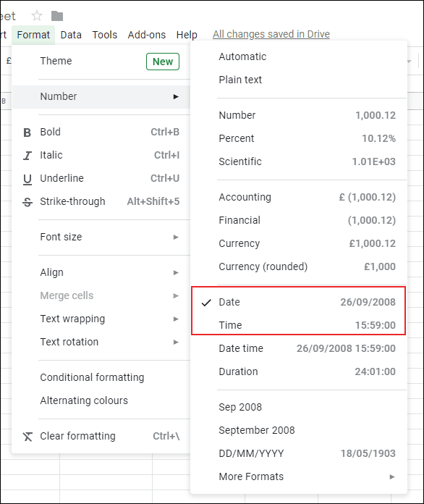The image size is (424, 504).
Task: Open the Format menu
Action: [33, 35]
